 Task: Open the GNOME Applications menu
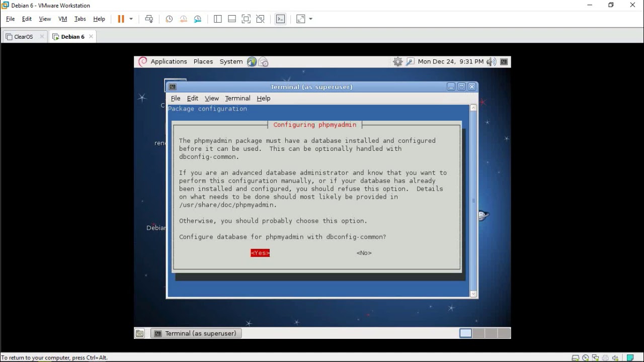tap(169, 61)
